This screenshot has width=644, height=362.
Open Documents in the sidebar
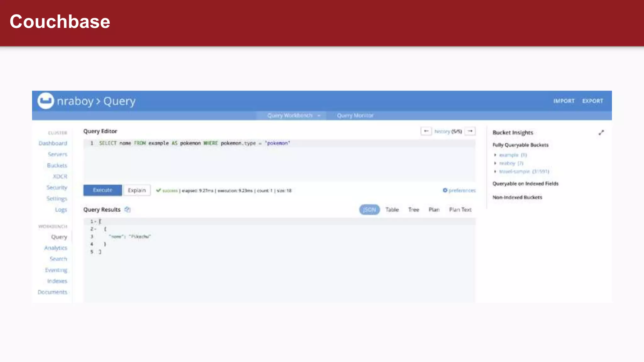pos(53,292)
